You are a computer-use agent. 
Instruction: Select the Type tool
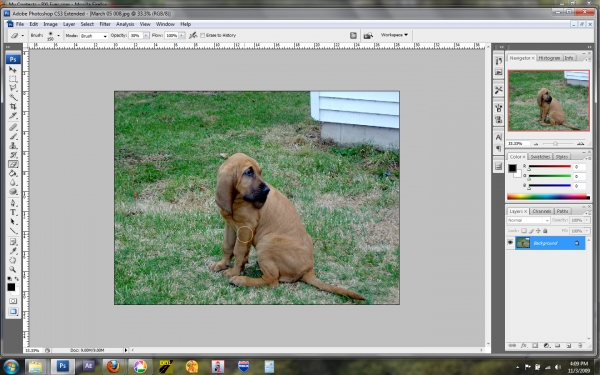pyautogui.click(x=13, y=212)
